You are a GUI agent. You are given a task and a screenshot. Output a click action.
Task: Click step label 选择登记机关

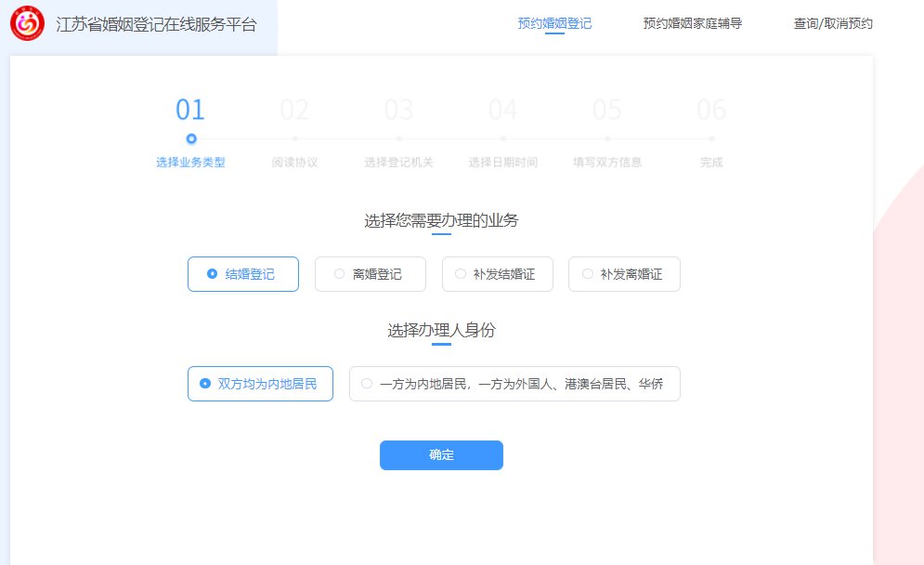[399, 163]
